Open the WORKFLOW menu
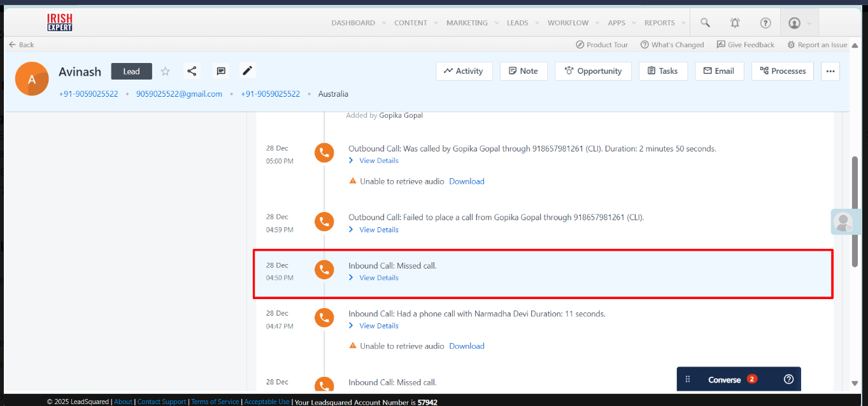The height and width of the screenshot is (406, 868). pos(568,23)
